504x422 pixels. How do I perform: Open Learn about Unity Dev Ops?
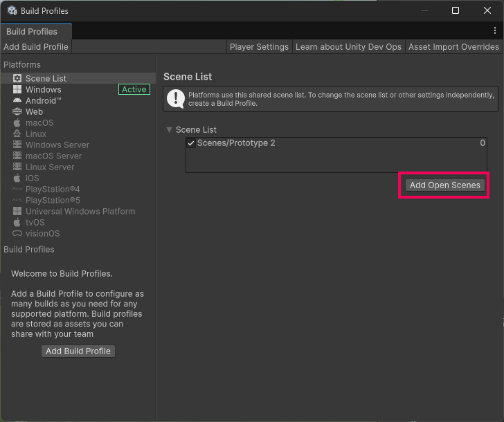tap(348, 47)
